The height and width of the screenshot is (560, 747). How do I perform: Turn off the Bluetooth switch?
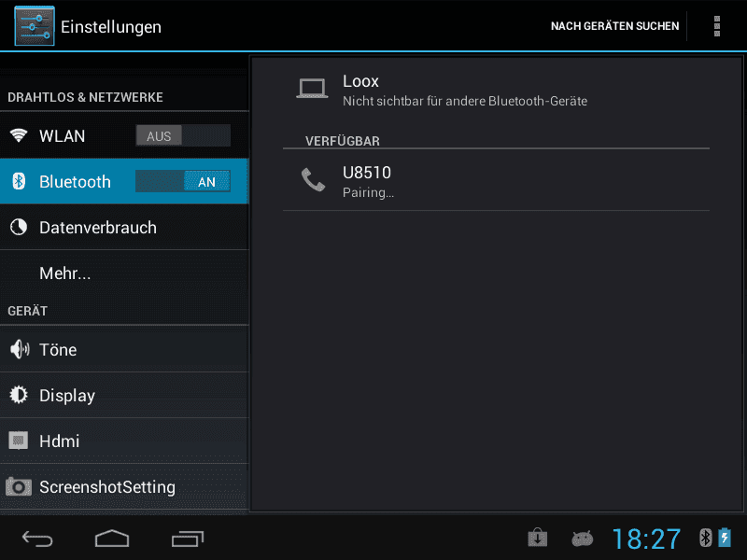coord(183,181)
